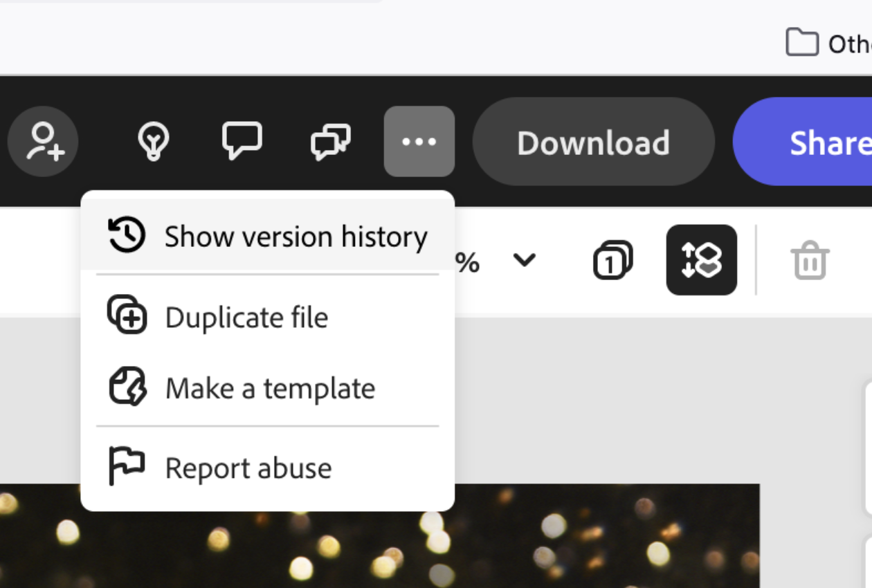Image resolution: width=872 pixels, height=588 pixels.
Task: Select Make a template
Action: tap(269, 388)
